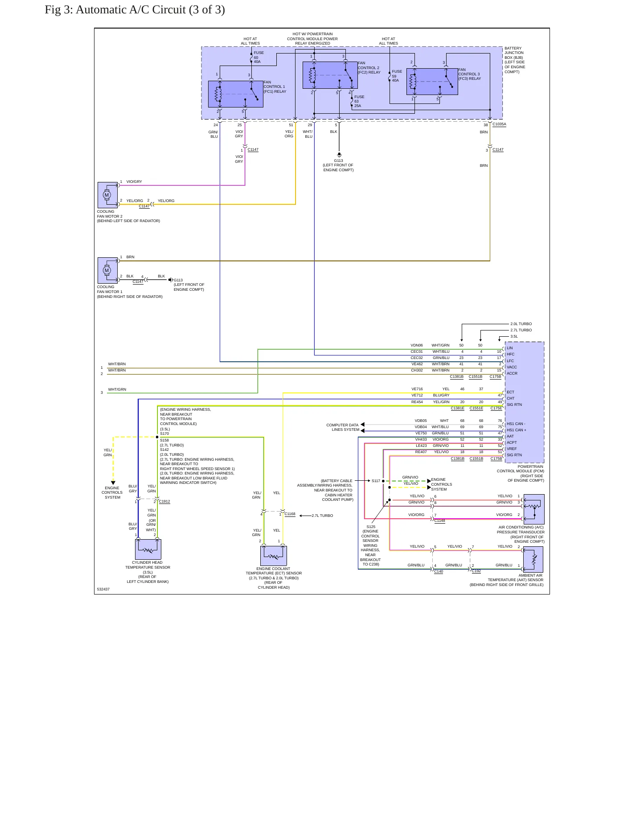Click the C1168 connector label
Viewport: 644px width, 834px height.
pos(290,514)
